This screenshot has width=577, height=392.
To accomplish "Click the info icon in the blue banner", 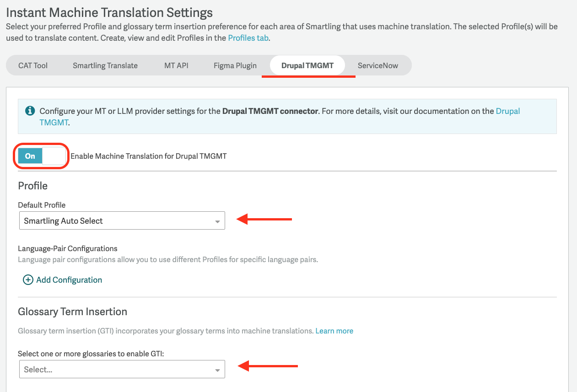I will 30,111.
